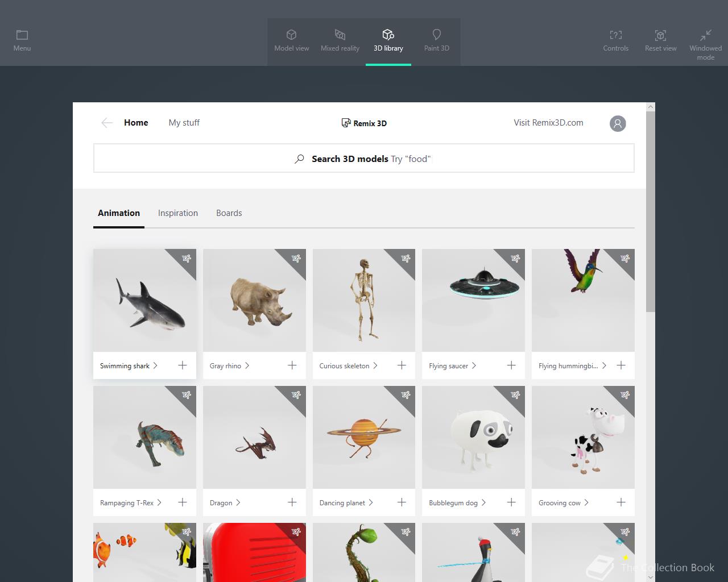
Task: Click the Remix 3D logo
Action: [x=364, y=123]
